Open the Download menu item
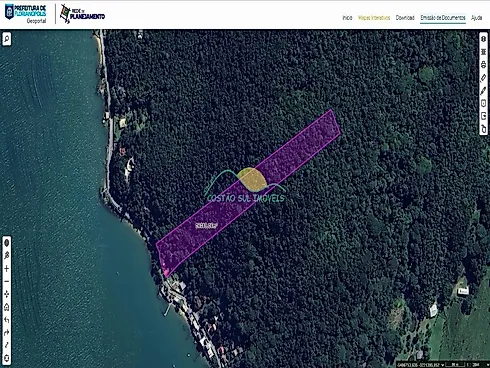 [405, 18]
